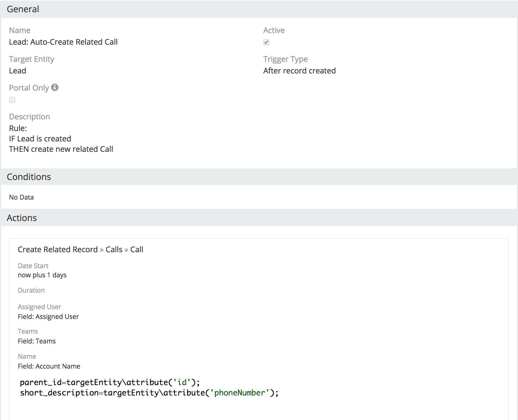518x420 pixels.
Task: Click the 'After record created' trigger type
Action: point(299,71)
